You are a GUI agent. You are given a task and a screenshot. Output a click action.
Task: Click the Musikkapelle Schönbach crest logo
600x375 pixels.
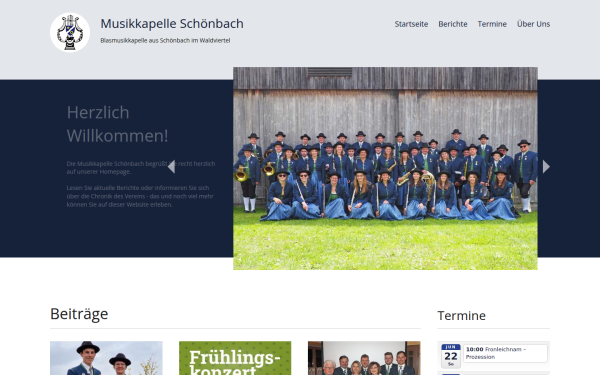pyautogui.click(x=70, y=32)
